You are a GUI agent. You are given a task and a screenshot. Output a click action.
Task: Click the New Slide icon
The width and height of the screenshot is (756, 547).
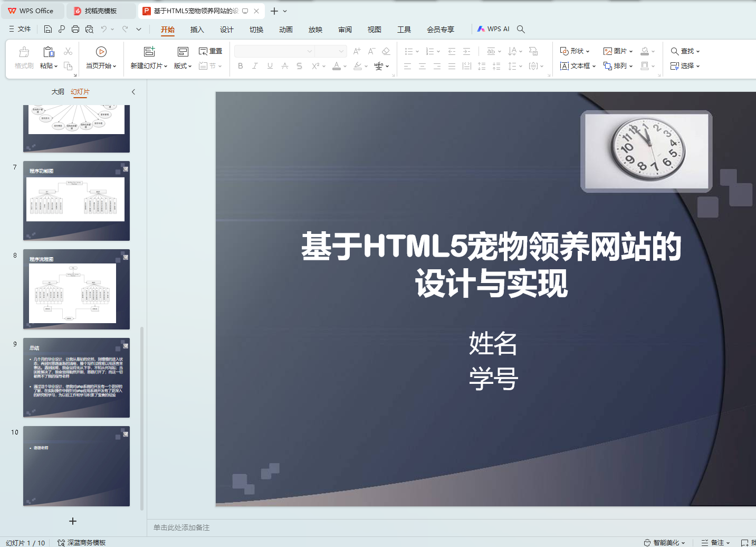[149, 52]
